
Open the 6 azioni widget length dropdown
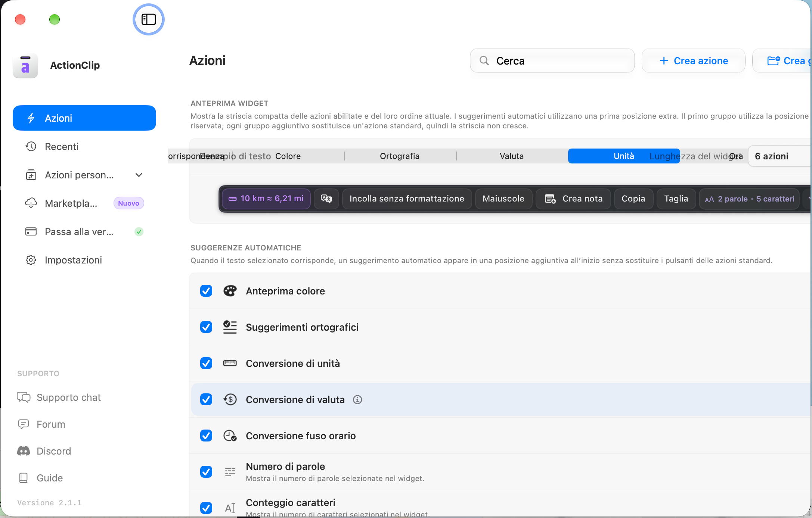click(780, 156)
